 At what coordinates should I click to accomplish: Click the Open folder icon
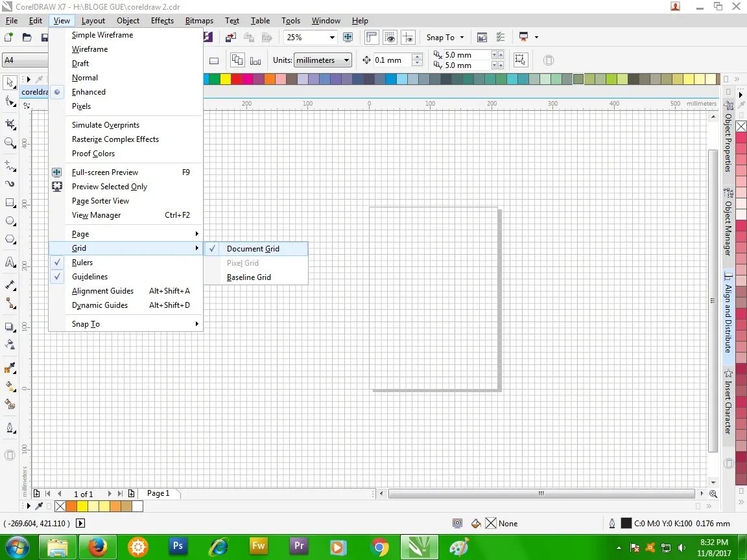coord(27,37)
